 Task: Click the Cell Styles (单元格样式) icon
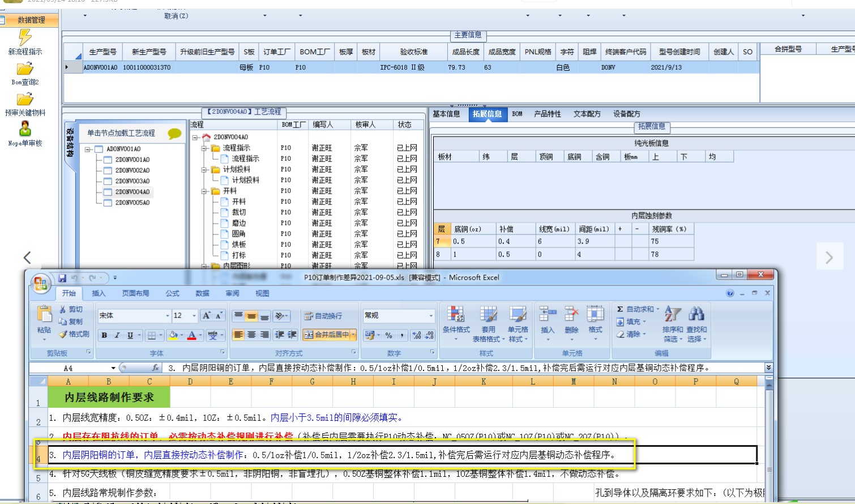pyautogui.click(x=518, y=314)
